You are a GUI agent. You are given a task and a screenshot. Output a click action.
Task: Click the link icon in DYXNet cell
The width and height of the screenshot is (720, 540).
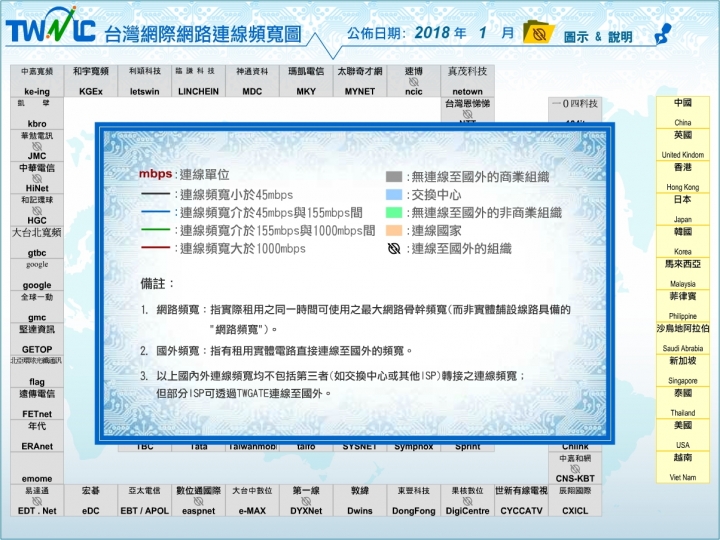[x=306, y=501]
